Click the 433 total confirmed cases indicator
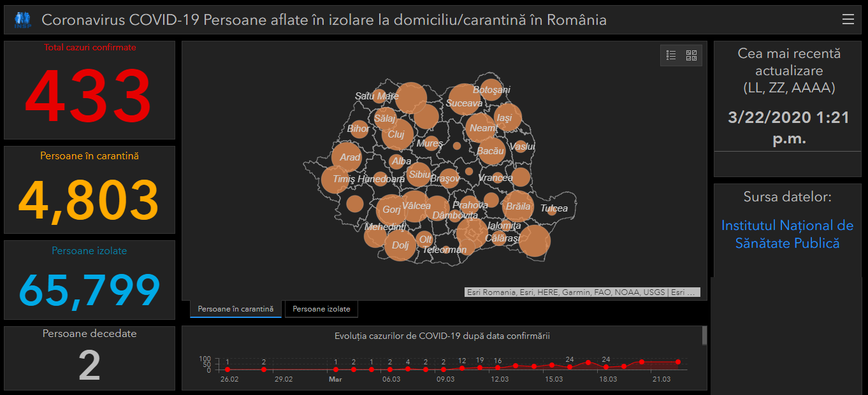The height and width of the screenshot is (395, 868). (89, 97)
